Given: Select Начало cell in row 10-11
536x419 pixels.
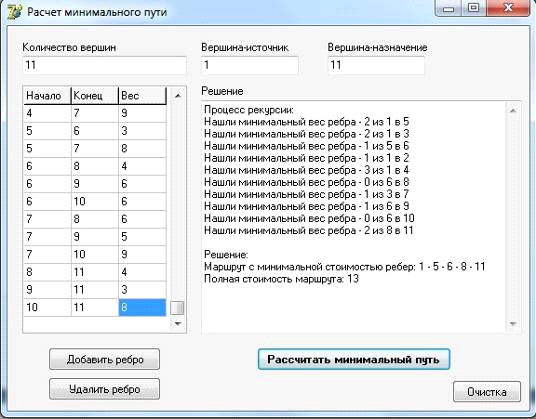Looking at the screenshot, I should (47, 307).
